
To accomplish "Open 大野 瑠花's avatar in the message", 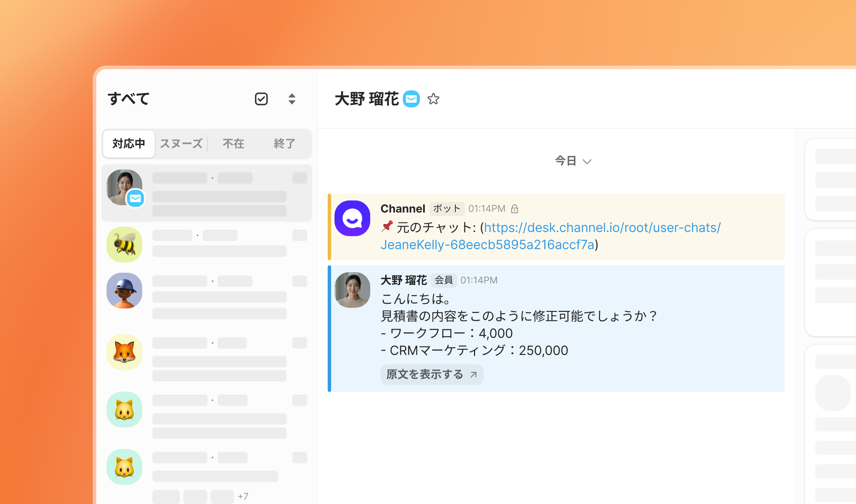I will point(352,290).
